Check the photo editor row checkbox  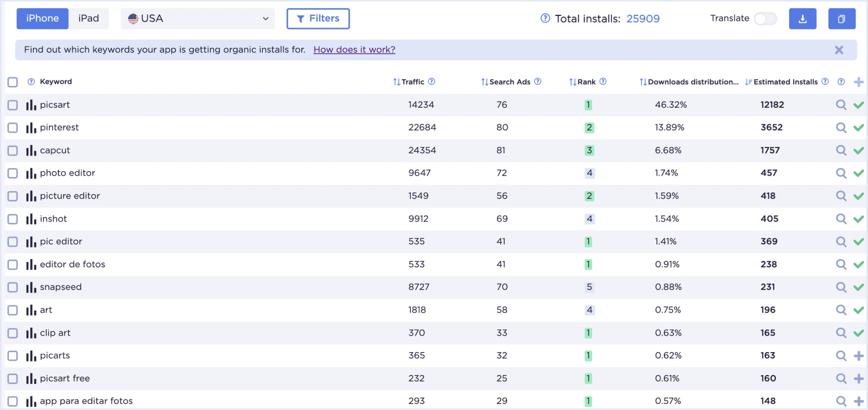13,174
